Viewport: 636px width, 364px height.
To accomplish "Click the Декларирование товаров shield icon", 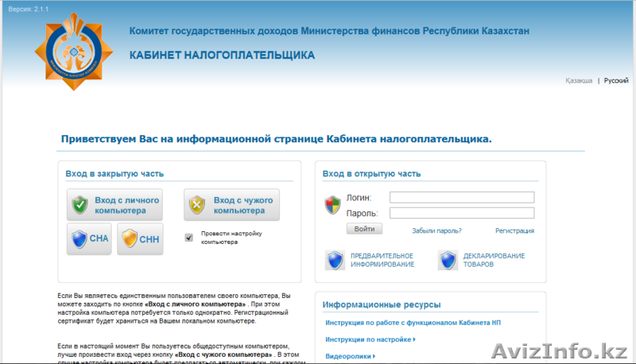I will click(448, 260).
